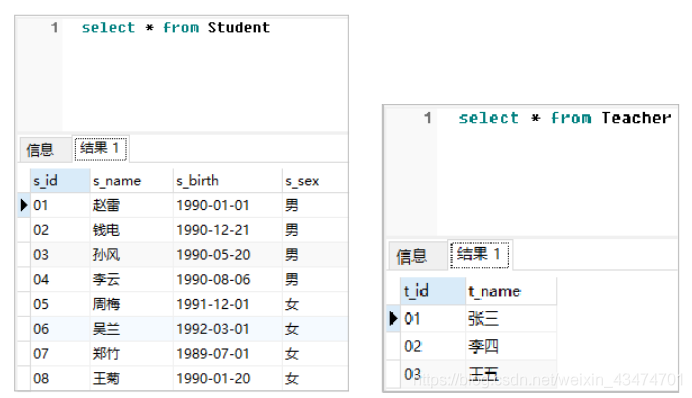The image size is (692, 398).
Task: Click the s_id column header
Action: (x=60, y=180)
